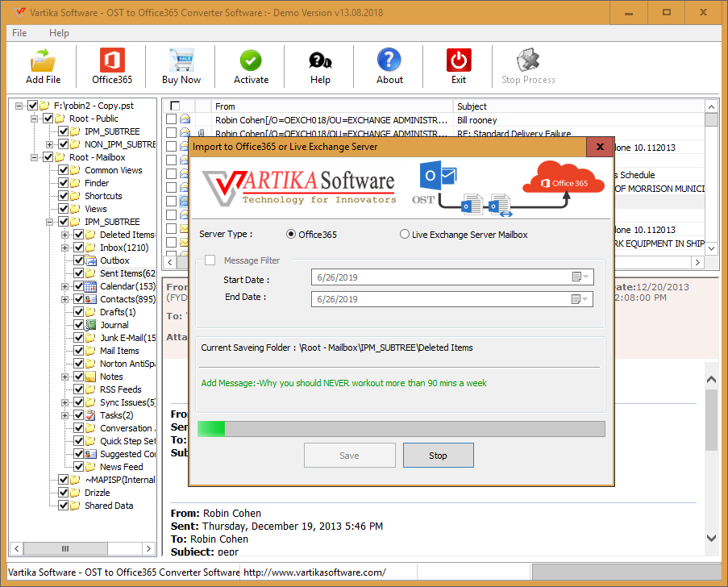Sort messages by Subject column header

(x=579, y=106)
